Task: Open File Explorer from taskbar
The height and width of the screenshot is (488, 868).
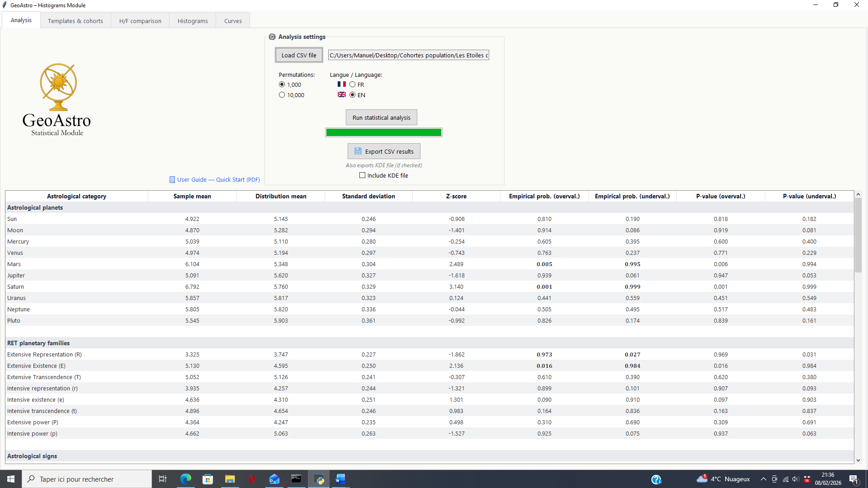Action: (x=230, y=479)
